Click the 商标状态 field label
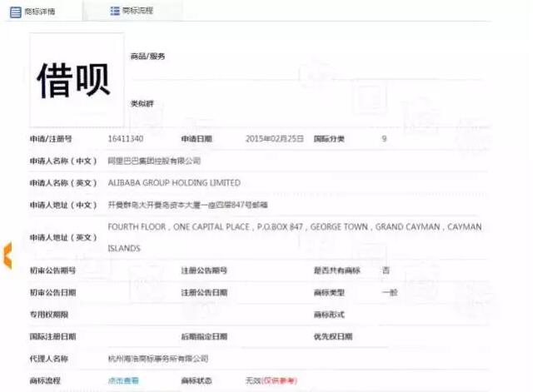 coord(196,380)
